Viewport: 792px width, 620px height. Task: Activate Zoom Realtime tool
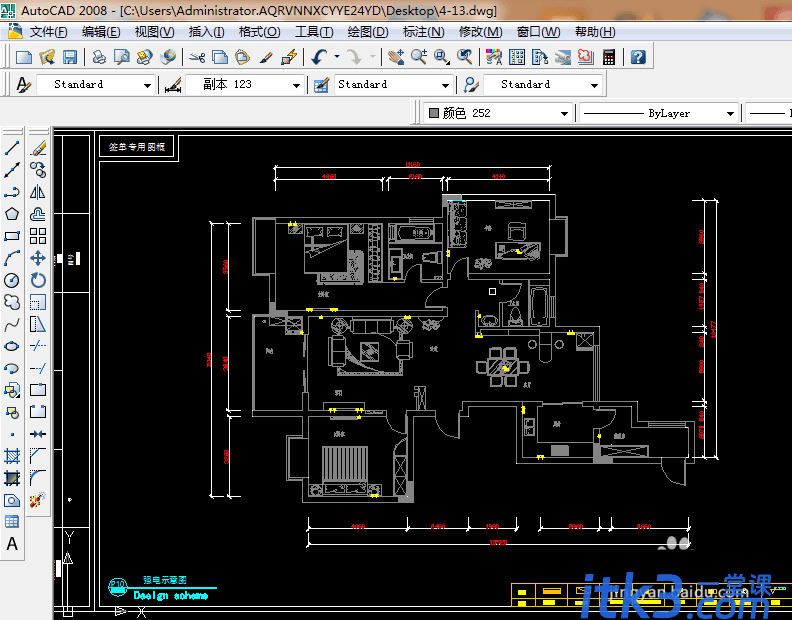(419, 57)
